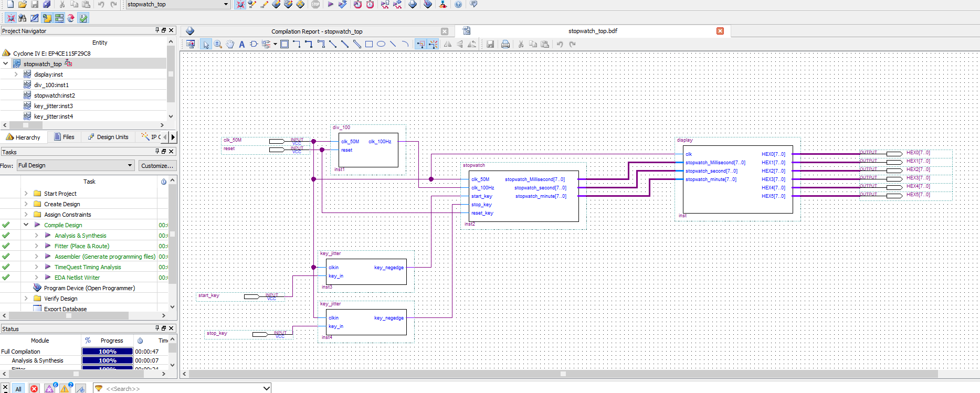Click the Start Compilation play icon
Image resolution: width=980 pixels, height=393 pixels.
pyautogui.click(x=330, y=4)
